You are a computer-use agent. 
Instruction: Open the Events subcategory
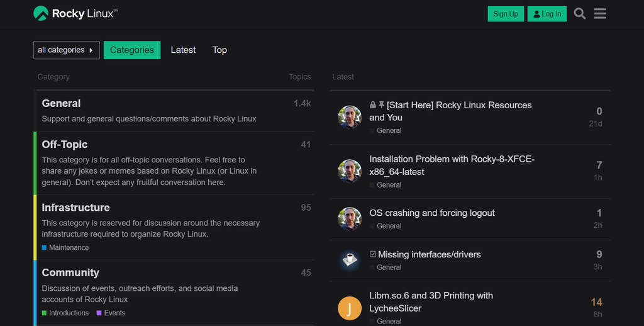click(114, 313)
